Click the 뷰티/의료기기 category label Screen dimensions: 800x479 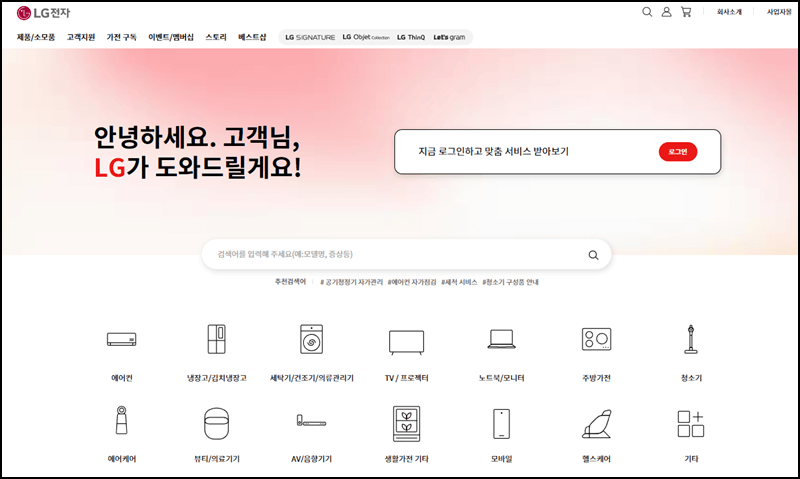(217, 459)
